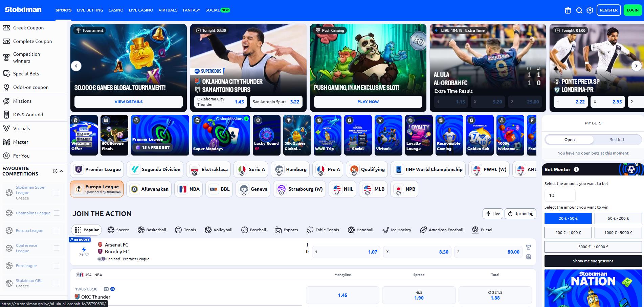Open Bet Mentor info icon
Screen dimensions: 644x307
[576, 169]
